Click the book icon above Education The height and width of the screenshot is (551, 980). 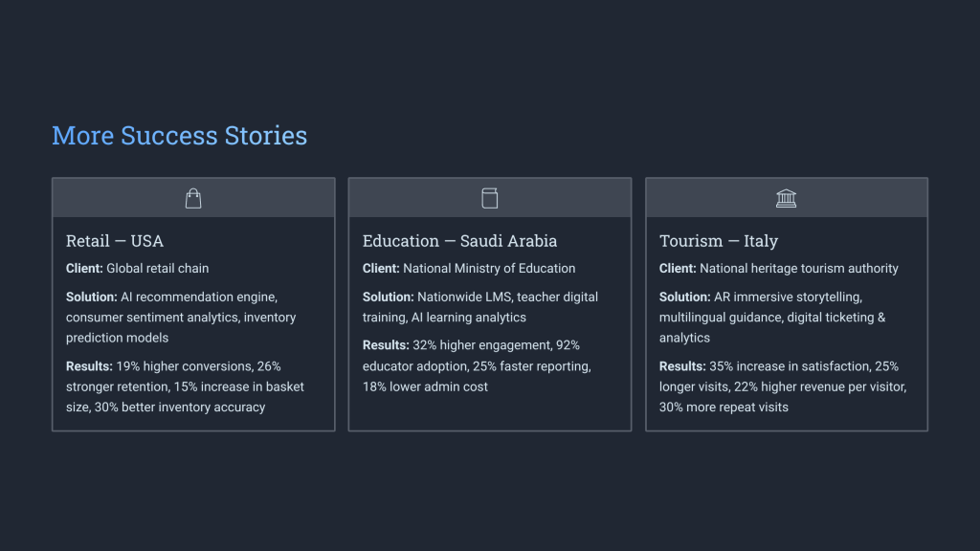pos(490,198)
